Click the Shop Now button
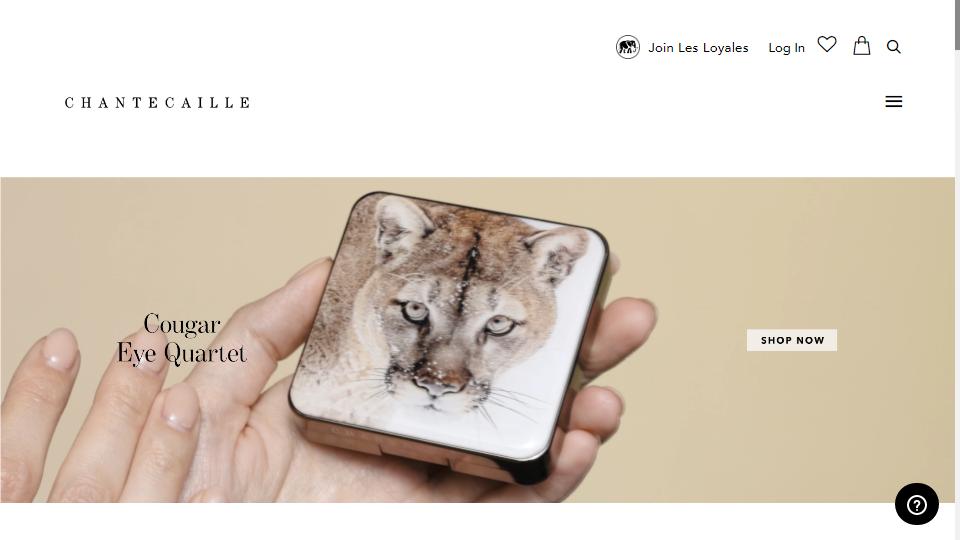The image size is (960, 540). coord(792,340)
